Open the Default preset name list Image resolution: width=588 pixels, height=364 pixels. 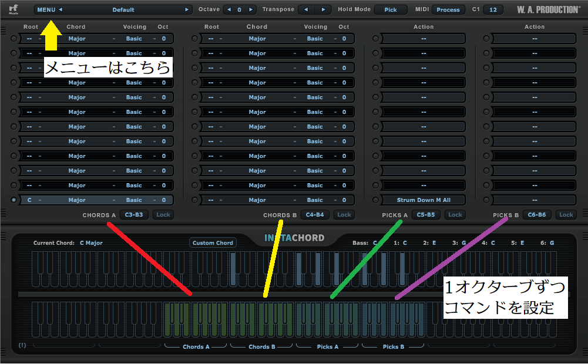pyautogui.click(x=123, y=10)
